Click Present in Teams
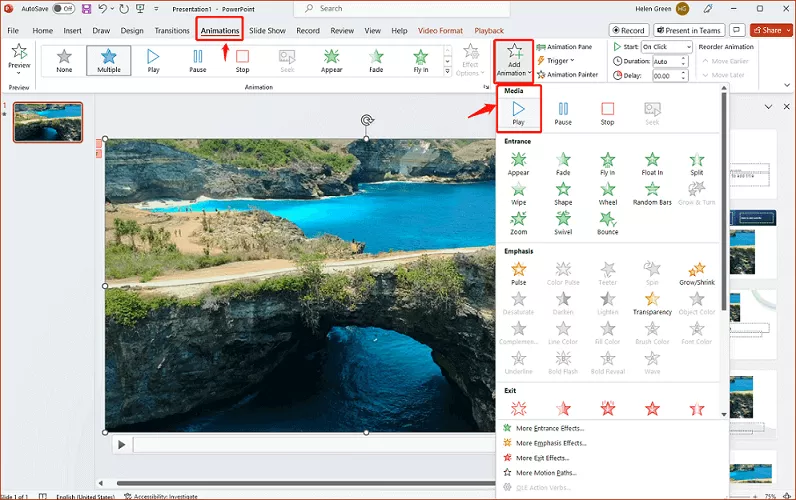796x500 pixels. click(689, 30)
